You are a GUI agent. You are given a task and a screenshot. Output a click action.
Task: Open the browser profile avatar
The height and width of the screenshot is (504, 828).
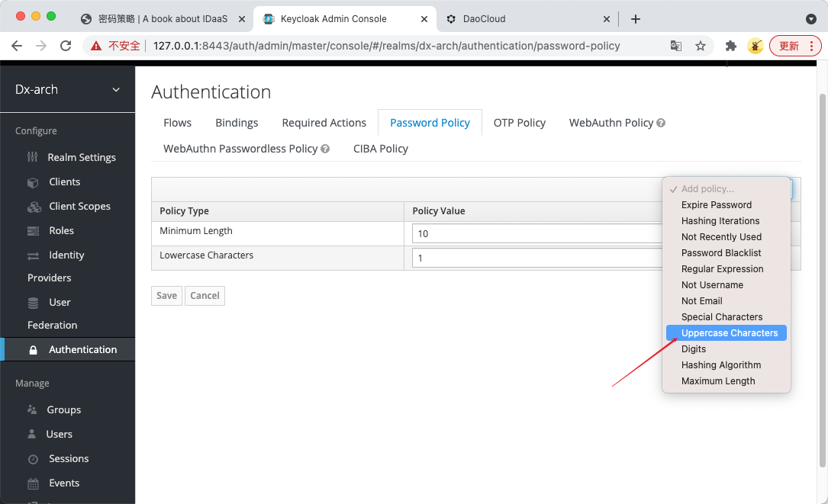(756, 46)
